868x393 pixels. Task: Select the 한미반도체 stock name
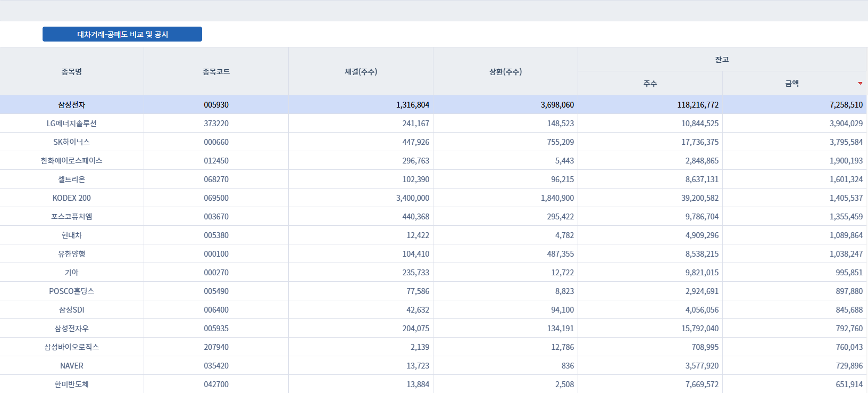72,384
